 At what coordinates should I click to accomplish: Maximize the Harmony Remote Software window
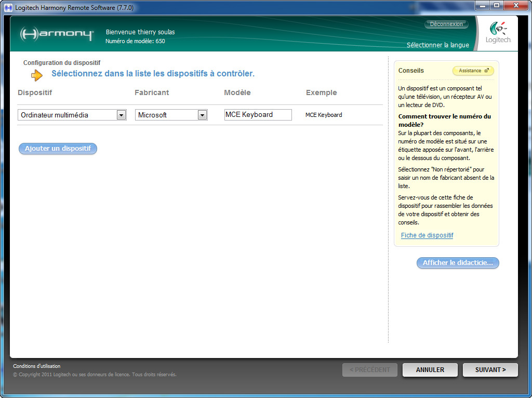(x=496, y=6)
